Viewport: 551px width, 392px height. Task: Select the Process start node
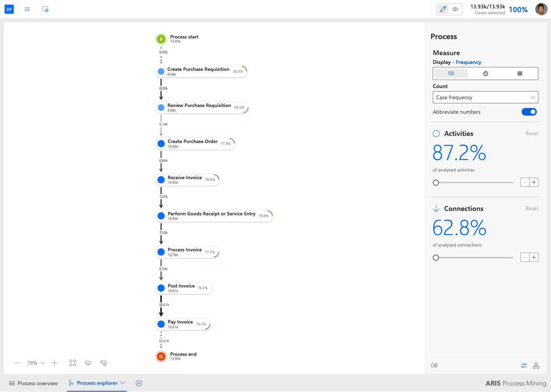161,39
